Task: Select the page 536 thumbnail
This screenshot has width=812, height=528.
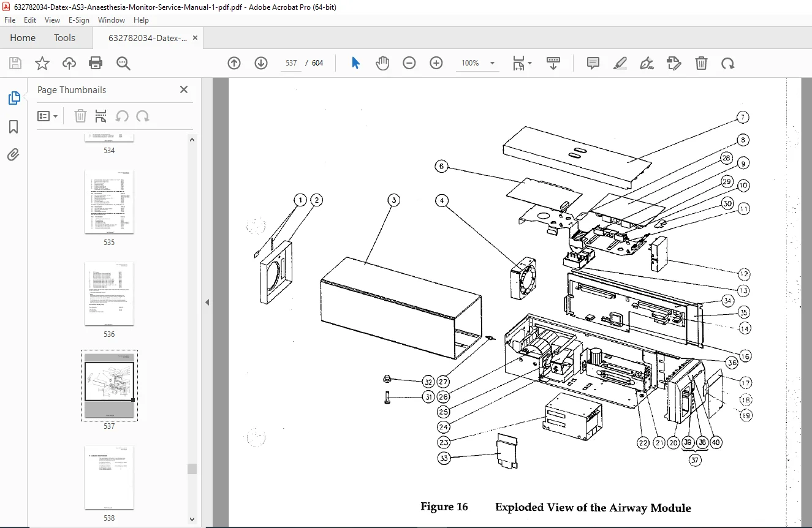Action: pyautogui.click(x=109, y=294)
